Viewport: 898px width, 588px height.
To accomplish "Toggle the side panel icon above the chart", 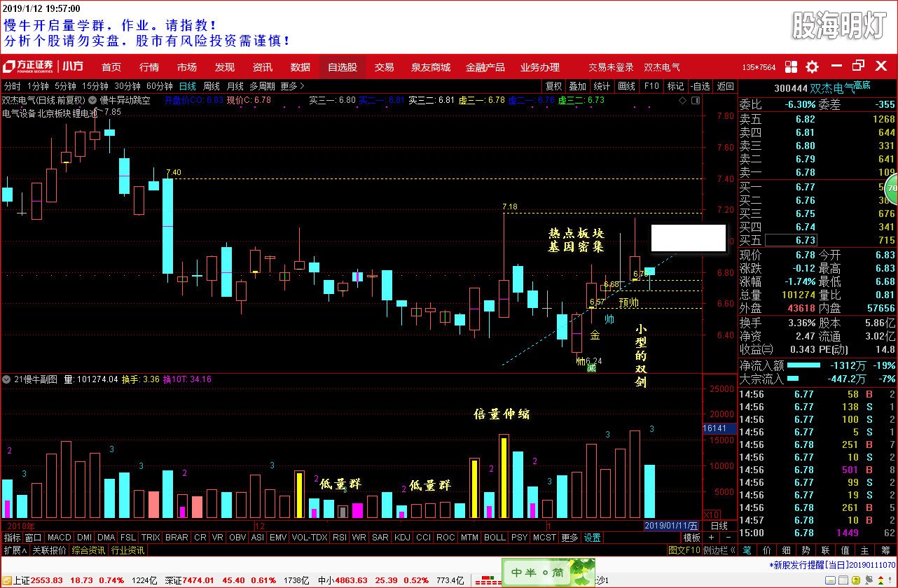I will [695, 100].
